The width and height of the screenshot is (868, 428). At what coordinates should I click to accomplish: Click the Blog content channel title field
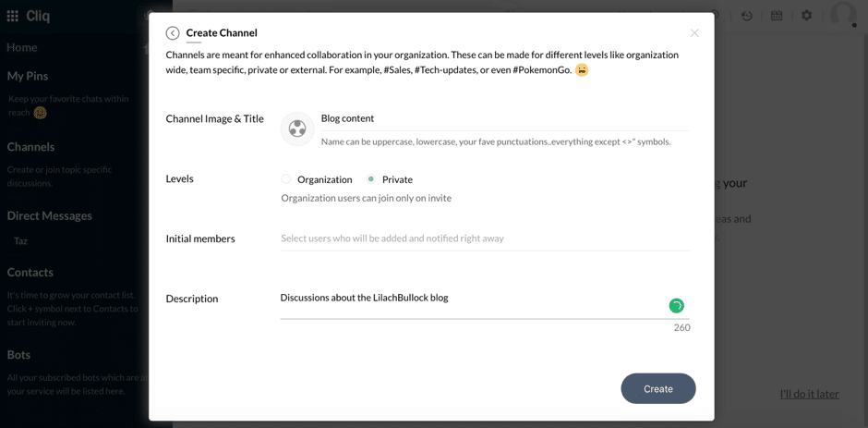[x=504, y=118]
